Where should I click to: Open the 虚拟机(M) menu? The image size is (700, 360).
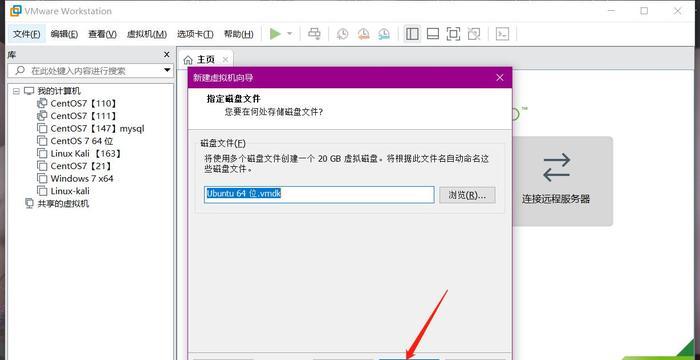147,34
